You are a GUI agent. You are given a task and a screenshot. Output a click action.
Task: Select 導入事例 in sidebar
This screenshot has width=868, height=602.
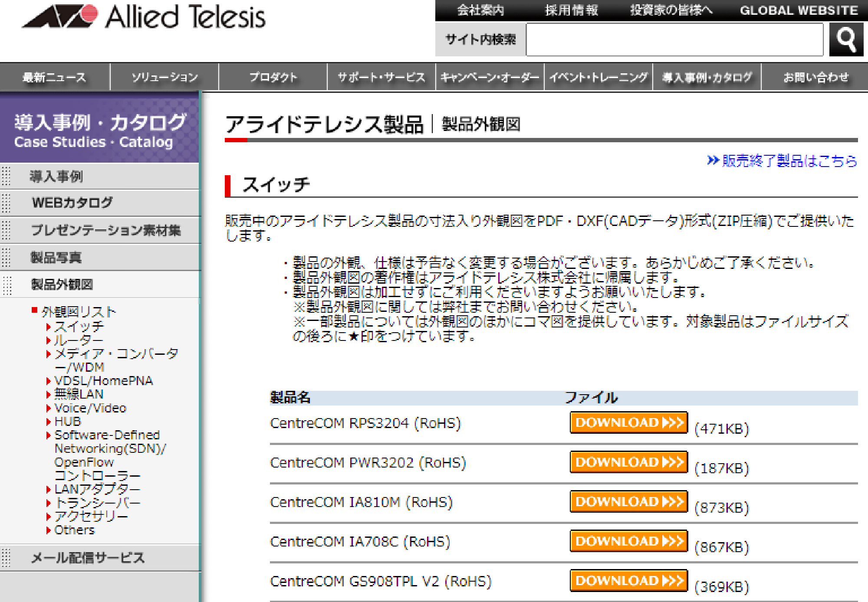[x=100, y=177]
